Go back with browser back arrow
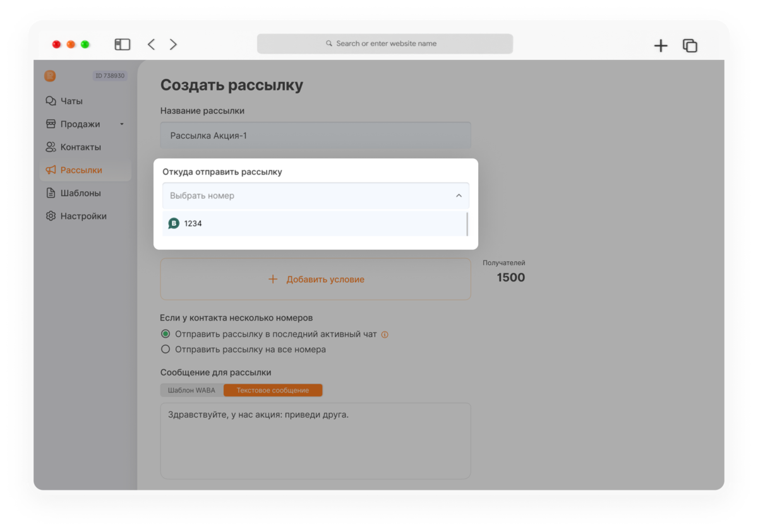This screenshot has width=758, height=532. (151, 44)
